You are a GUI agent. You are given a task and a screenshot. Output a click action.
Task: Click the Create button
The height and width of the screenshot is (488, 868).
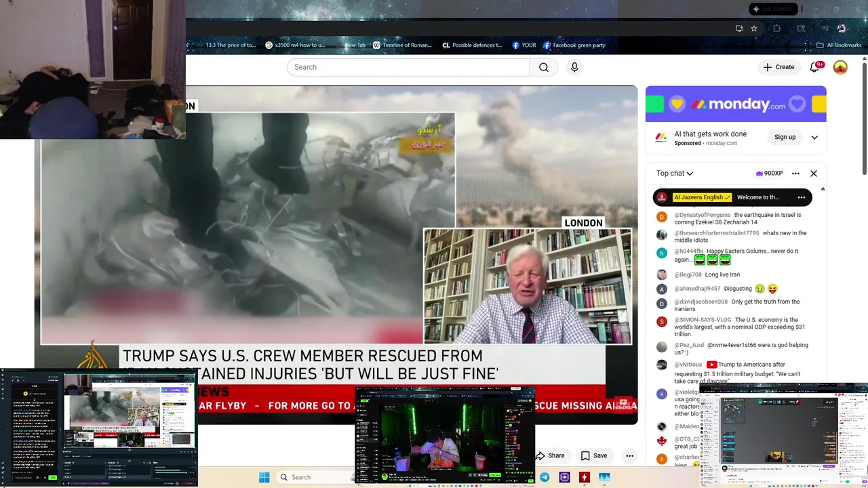coord(778,67)
